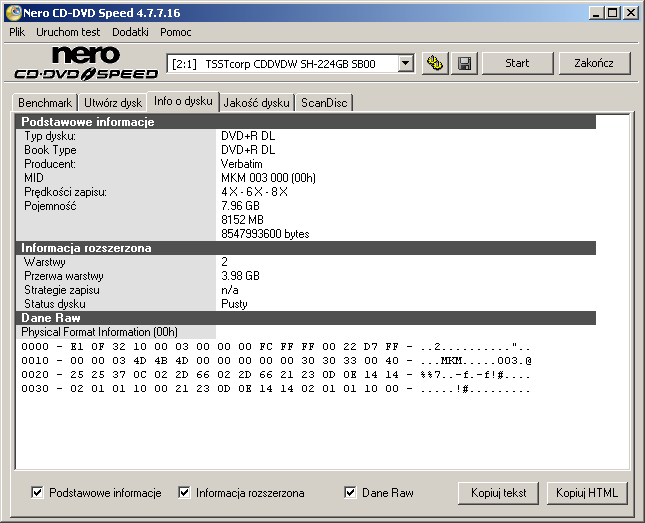
Task: Switch to the Jakość dysku tab
Action: 256,102
